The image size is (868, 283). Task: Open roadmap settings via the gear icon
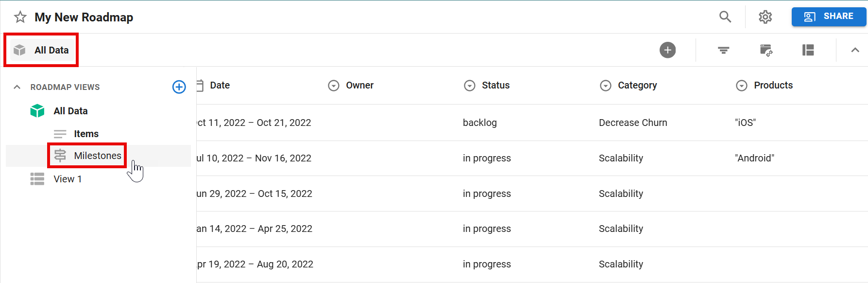click(765, 17)
